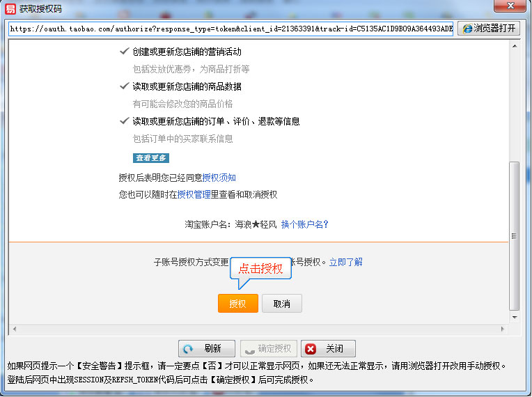Click the checkmark beside 创建或更新您店铺的营销活动
The height and width of the screenshot is (397, 532).
(x=124, y=52)
